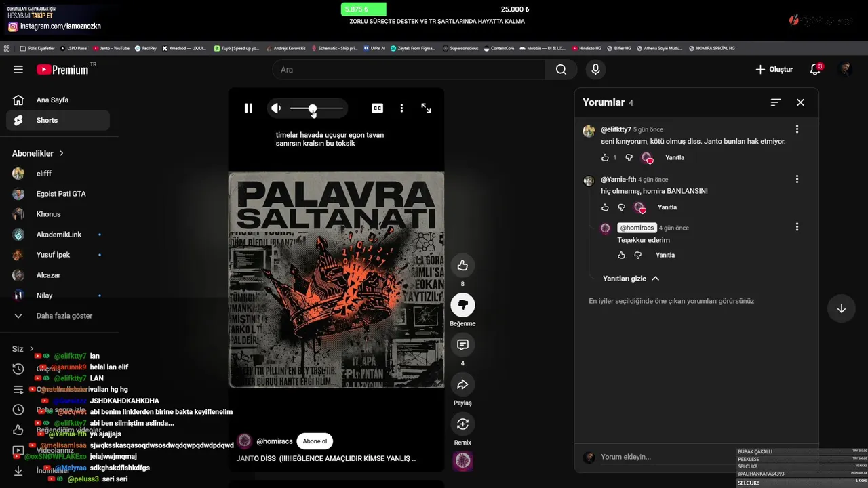The image size is (868, 488).
Task: Click the Palavra Saltanatı video artwork
Action: 336,280
